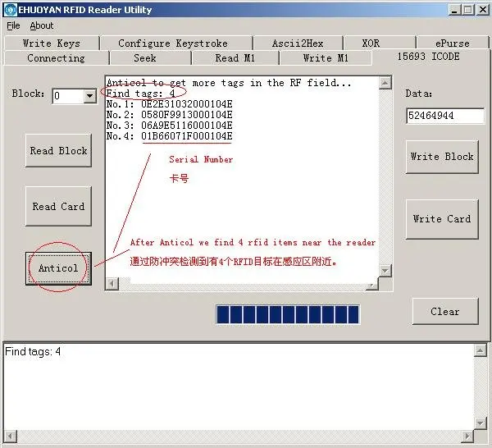Click the Write Block button
The height and width of the screenshot is (448, 492).
(442, 157)
